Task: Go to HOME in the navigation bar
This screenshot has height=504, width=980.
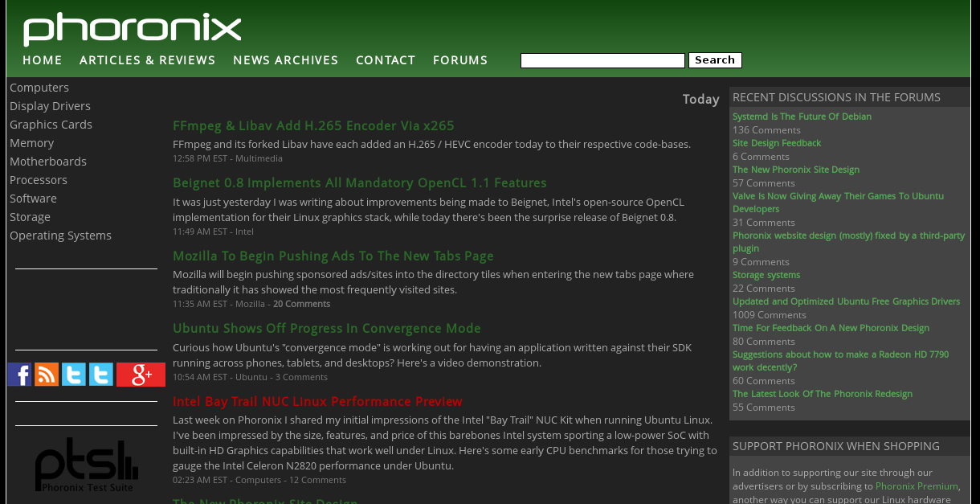Action: click(x=43, y=60)
